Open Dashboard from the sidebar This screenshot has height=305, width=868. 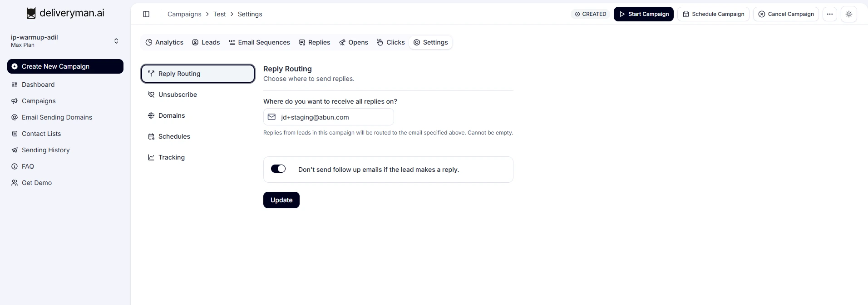(38, 85)
